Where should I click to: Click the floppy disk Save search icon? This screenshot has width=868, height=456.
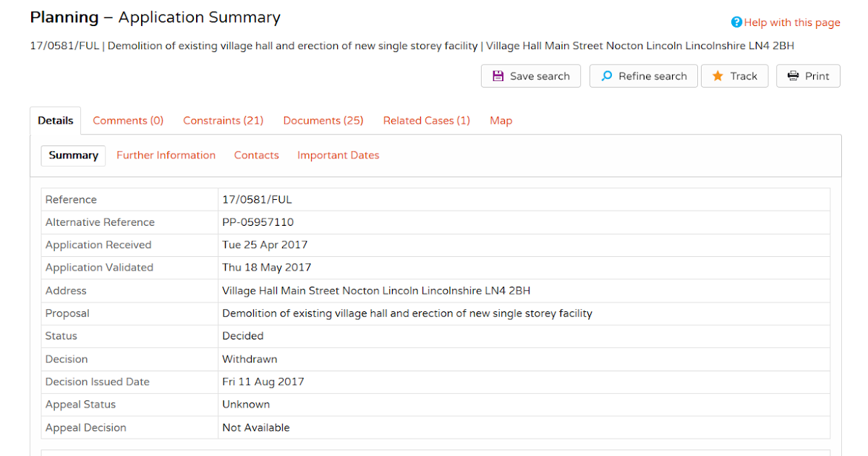498,75
